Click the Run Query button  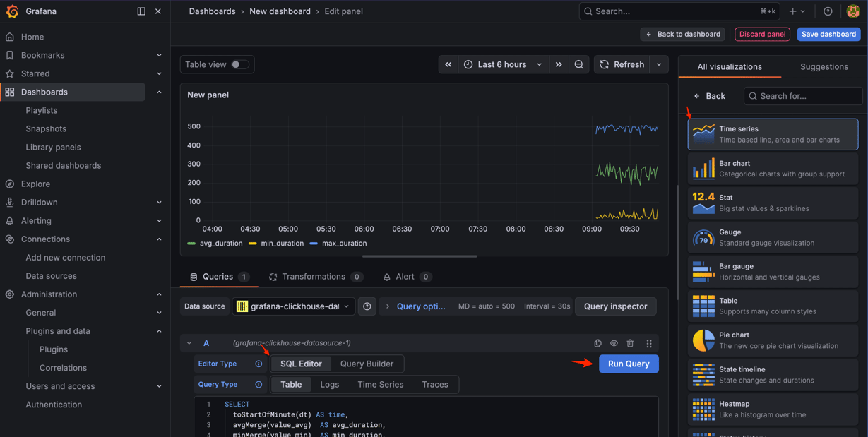(629, 364)
